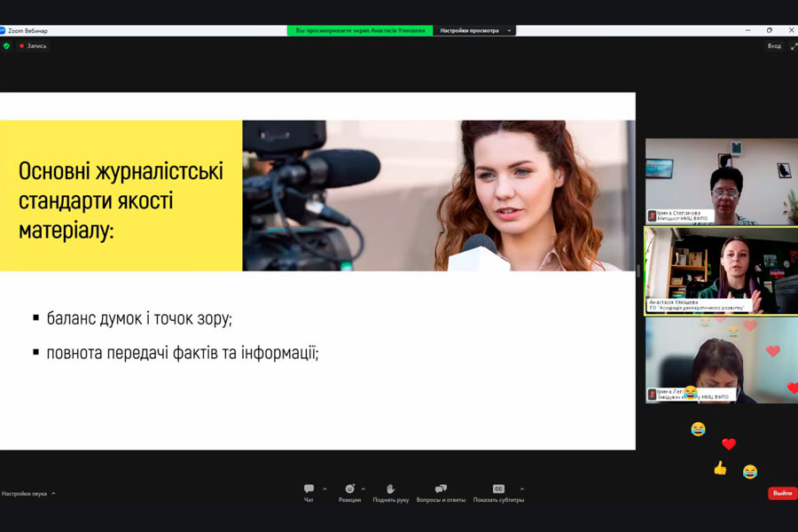
Task: Click the fullscreen icon beside Вход
Action: [x=793, y=45]
